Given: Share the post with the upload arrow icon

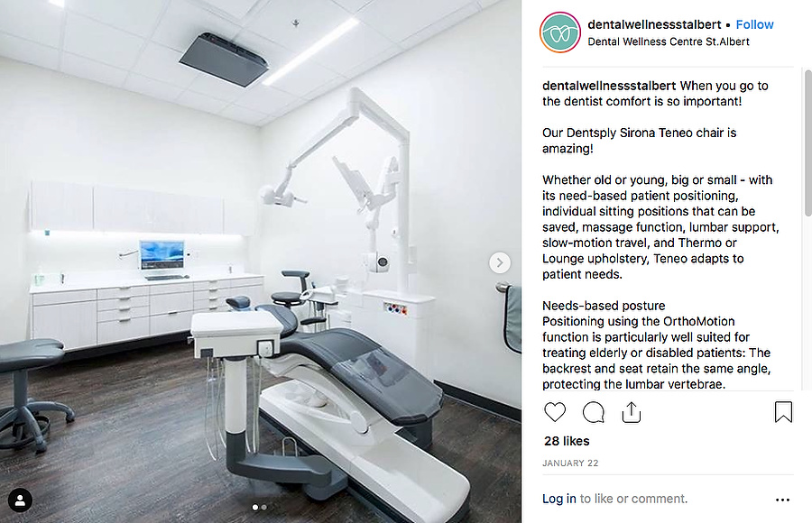Looking at the screenshot, I should tap(632, 412).
